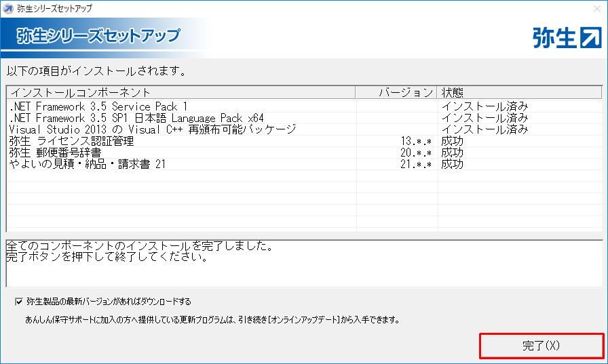
Task: Select the 日本語 Language Pack x64 row
Action: pos(136,118)
